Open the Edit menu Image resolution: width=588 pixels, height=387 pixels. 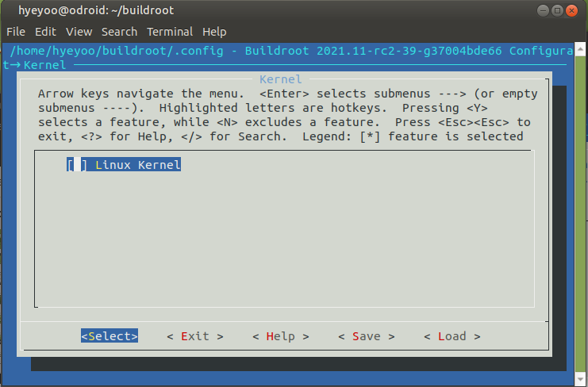tap(45, 32)
